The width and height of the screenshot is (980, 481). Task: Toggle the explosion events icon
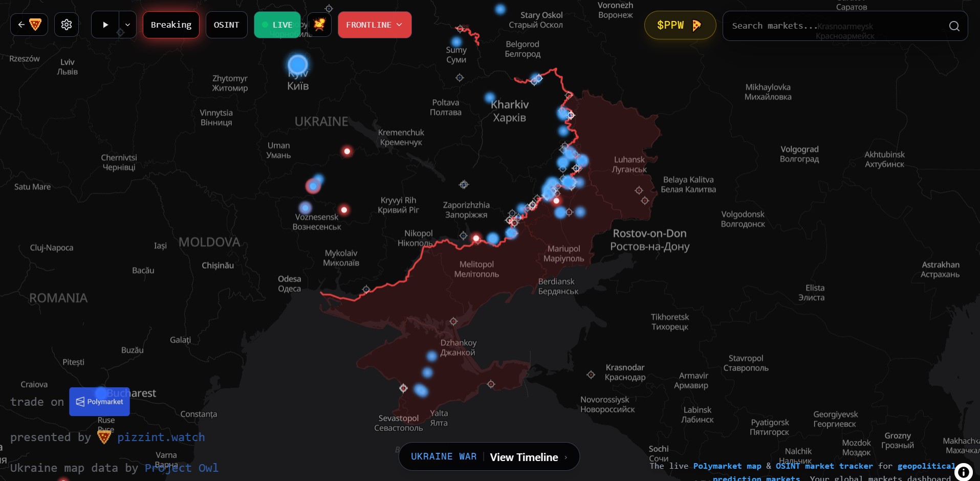tap(319, 25)
